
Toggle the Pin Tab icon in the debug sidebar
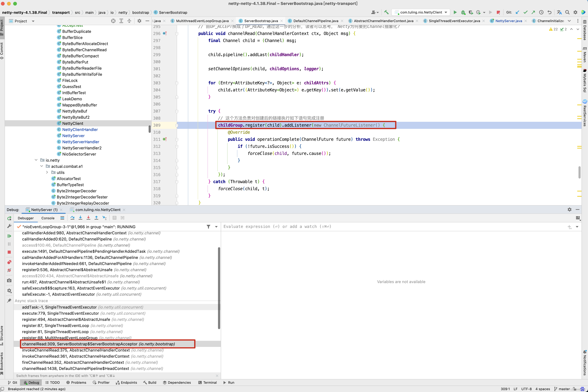coord(9,300)
